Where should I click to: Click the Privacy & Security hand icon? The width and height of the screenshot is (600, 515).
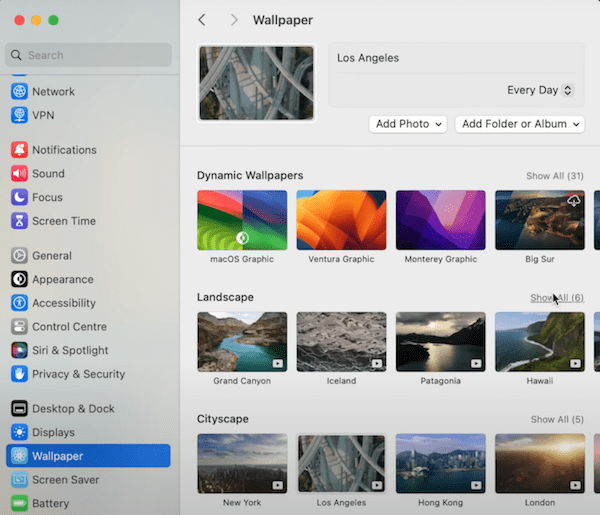coord(19,374)
